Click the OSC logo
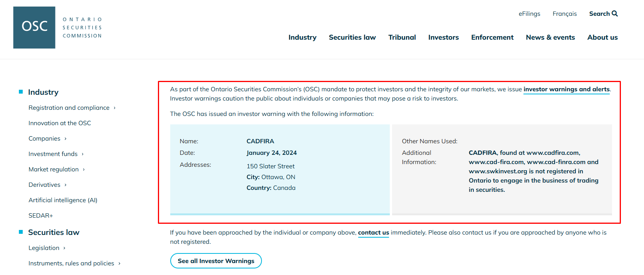This screenshot has height=275, width=644. point(34,27)
